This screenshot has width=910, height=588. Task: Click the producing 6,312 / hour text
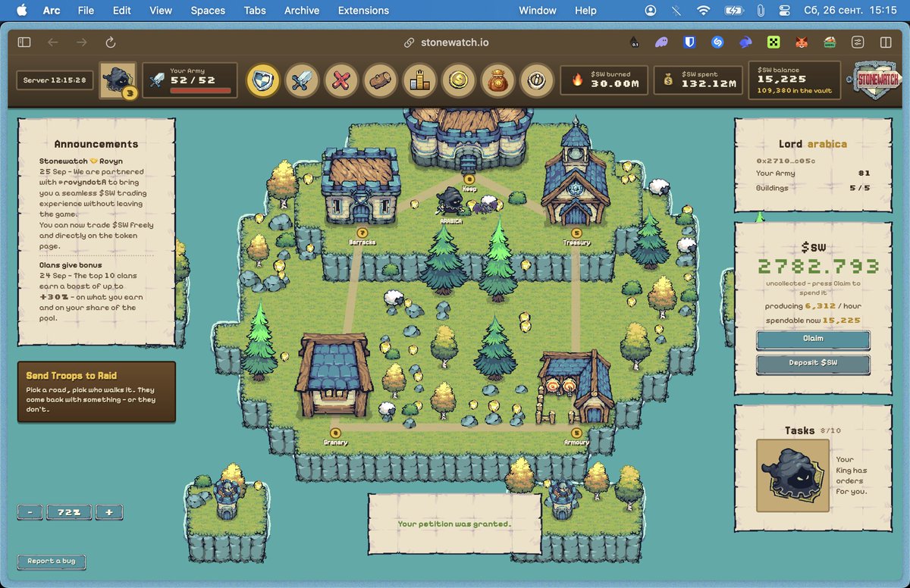813,306
